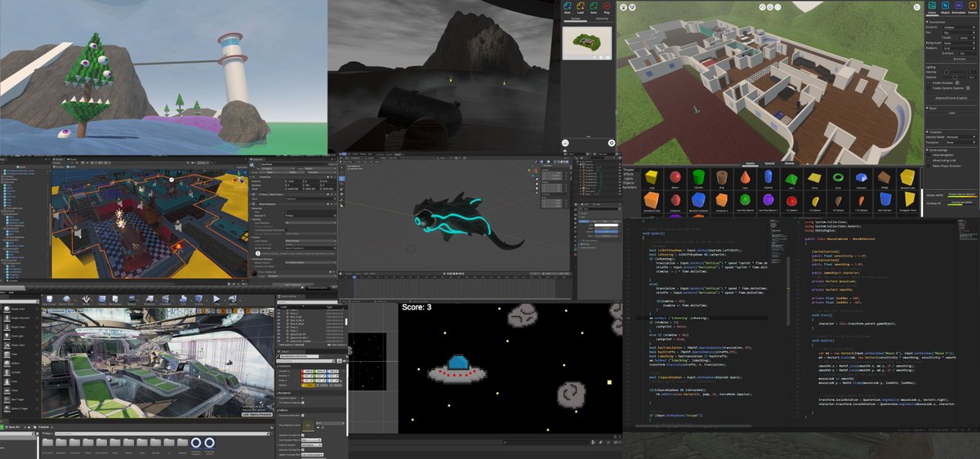Select the Characters category in the asset library
Viewport: 980px width, 459px height.
click(630, 187)
